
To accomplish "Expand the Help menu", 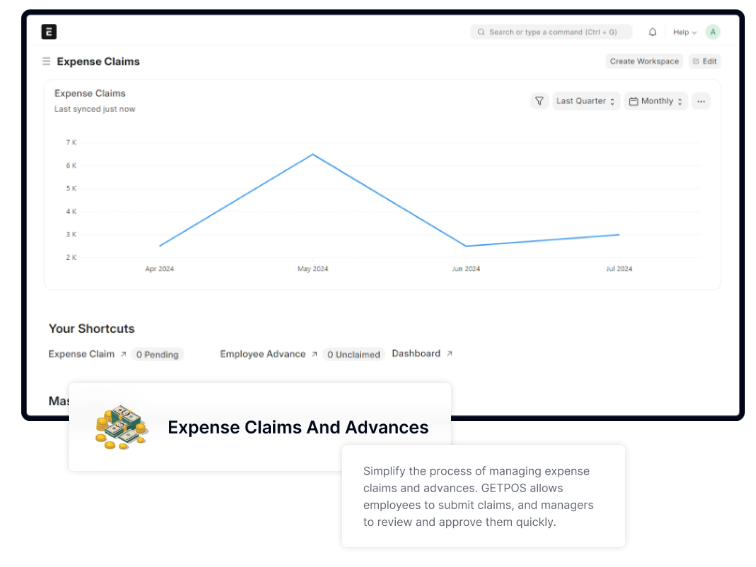I will point(684,32).
